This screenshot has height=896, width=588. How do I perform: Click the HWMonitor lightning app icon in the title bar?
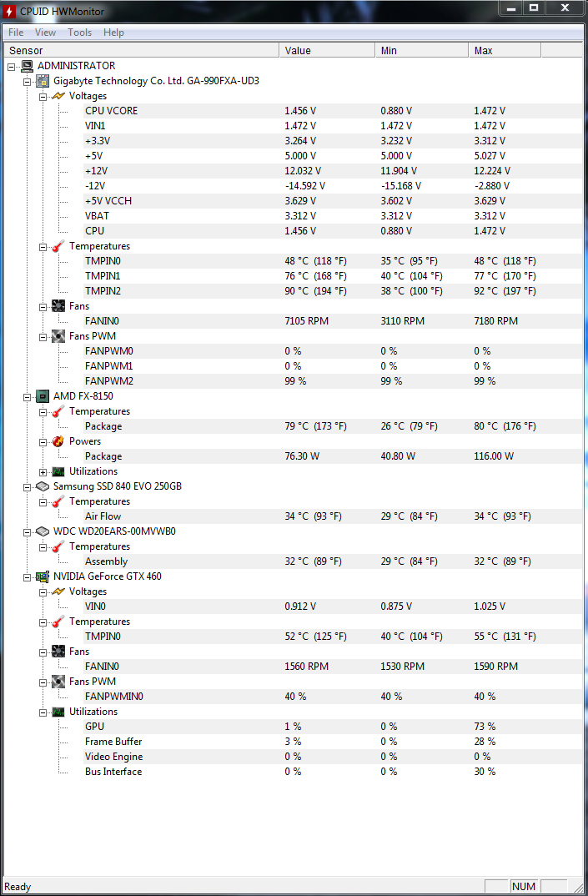pyautogui.click(x=9, y=11)
